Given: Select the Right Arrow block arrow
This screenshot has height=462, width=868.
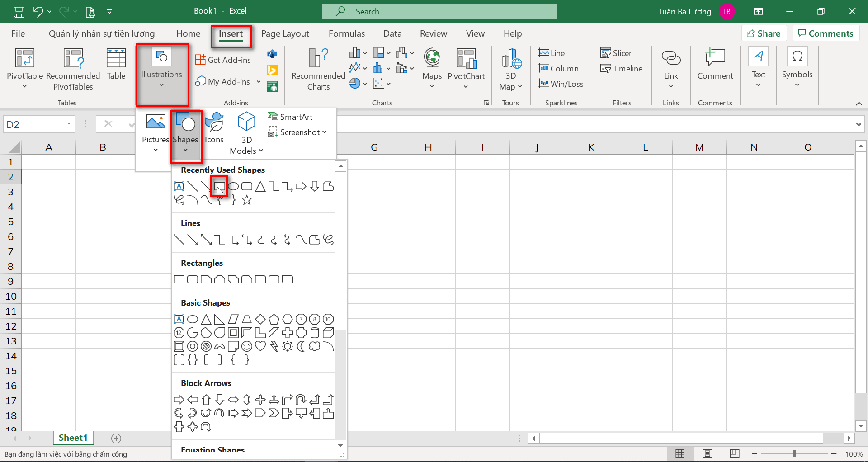Looking at the screenshot, I should tap(179, 400).
